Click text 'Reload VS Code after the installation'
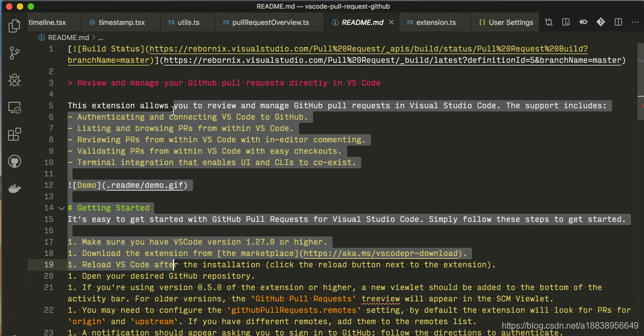 pyautogui.click(x=171, y=265)
